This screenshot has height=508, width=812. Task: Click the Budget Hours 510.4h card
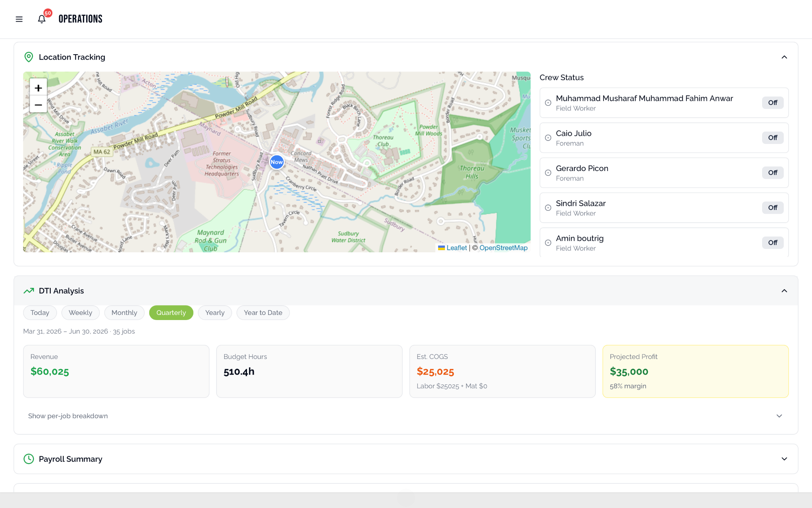309,371
